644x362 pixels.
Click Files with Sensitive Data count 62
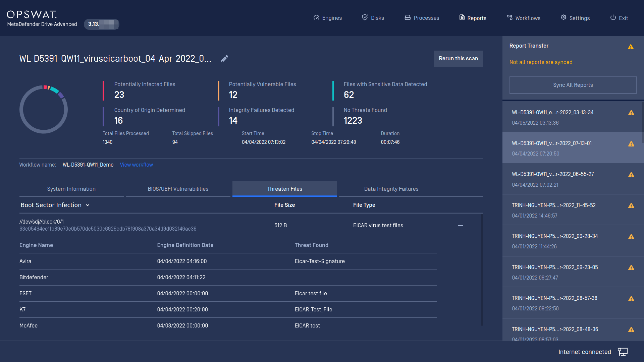[349, 95]
